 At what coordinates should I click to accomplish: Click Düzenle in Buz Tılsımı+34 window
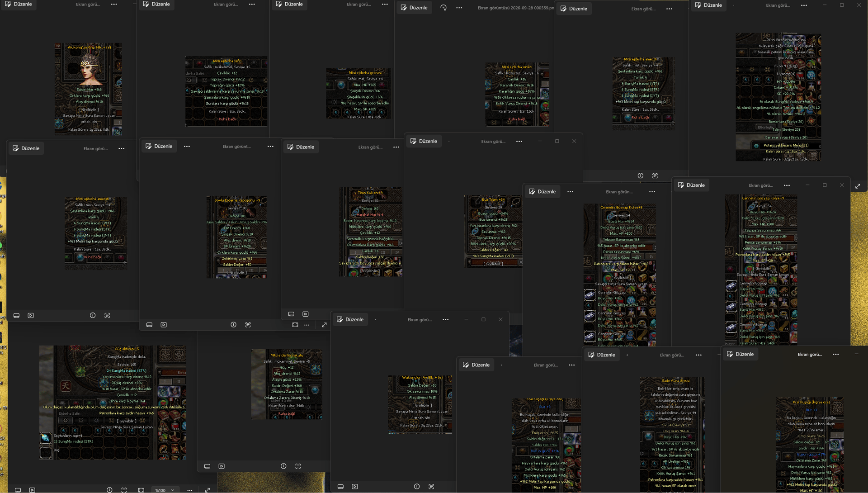[424, 141]
